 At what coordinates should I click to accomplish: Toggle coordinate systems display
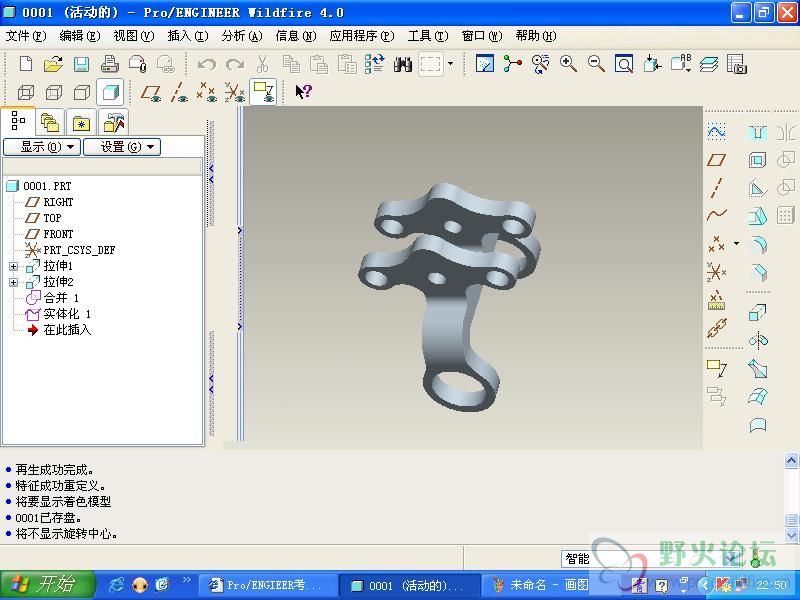coord(235,92)
